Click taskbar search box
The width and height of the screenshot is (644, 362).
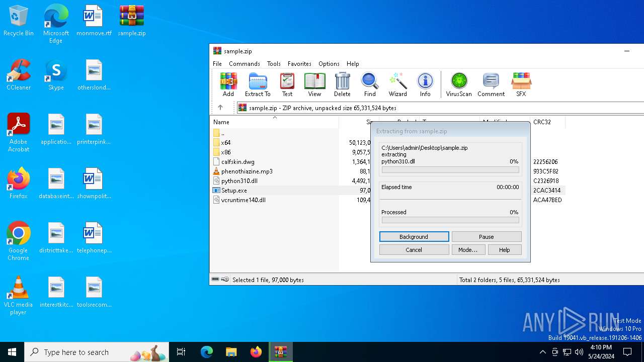pos(97,352)
